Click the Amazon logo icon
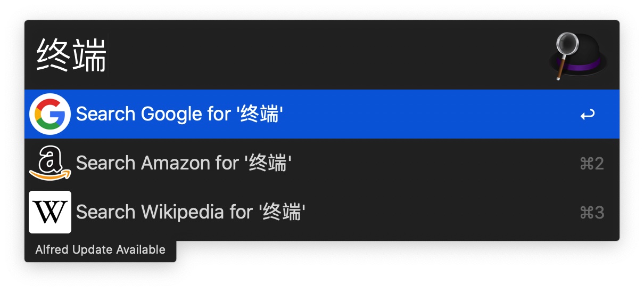This screenshot has height=291, width=644. [50, 163]
